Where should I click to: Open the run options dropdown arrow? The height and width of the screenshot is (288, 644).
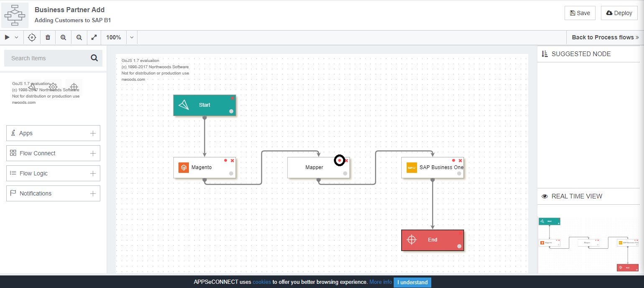(x=17, y=37)
